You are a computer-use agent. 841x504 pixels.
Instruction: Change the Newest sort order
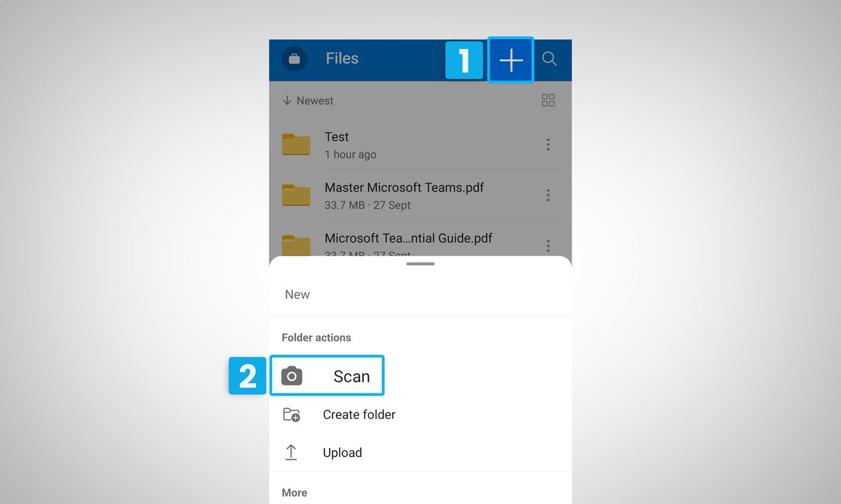click(308, 101)
